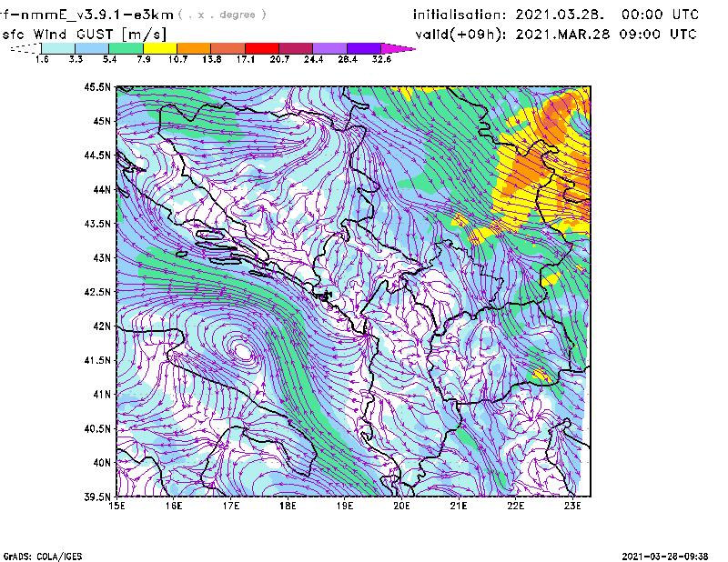Screen dimensions: 728x562
Task: Click the red 17.1–20.7 legend swatch
Action: [x=262, y=48]
